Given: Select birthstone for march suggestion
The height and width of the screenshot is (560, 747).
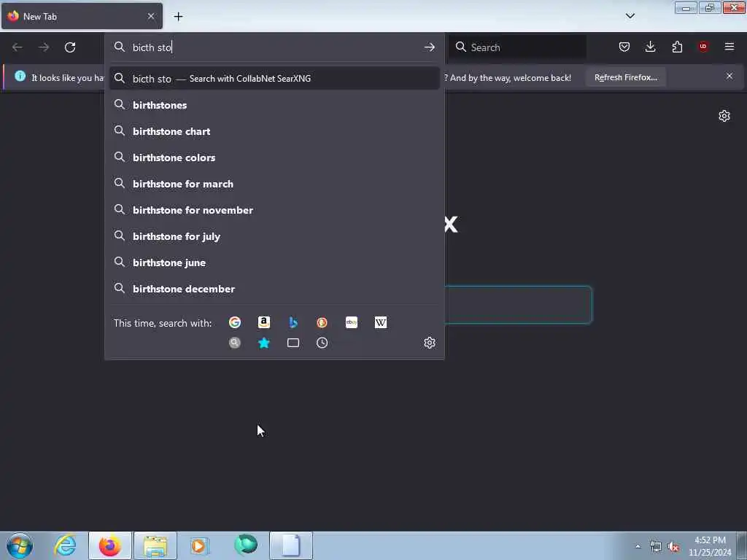Looking at the screenshot, I should [x=274, y=183].
